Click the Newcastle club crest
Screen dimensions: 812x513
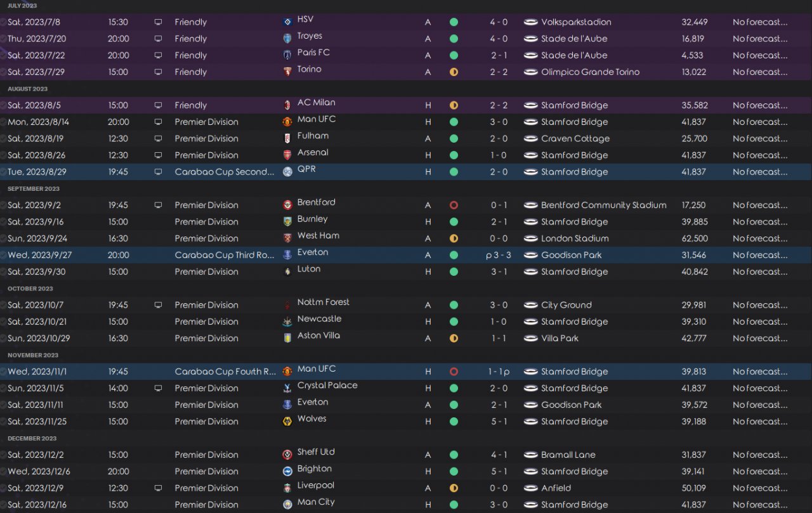(287, 322)
